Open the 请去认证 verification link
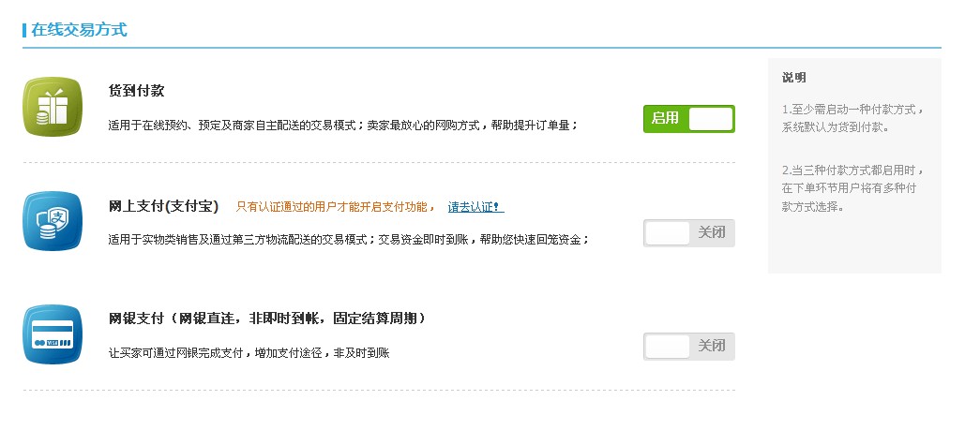This screenshot has width=980, height=430. [x=475, y=207]
